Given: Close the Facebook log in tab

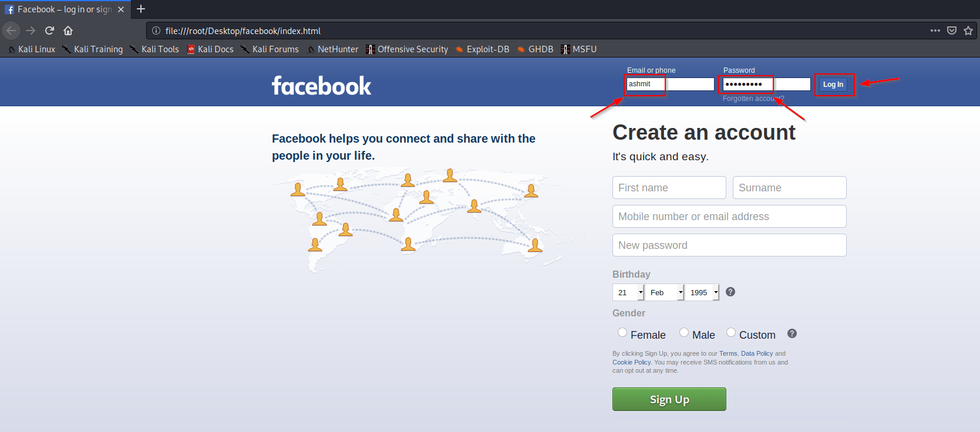Looking at the screenshot, I should point(121,9).
